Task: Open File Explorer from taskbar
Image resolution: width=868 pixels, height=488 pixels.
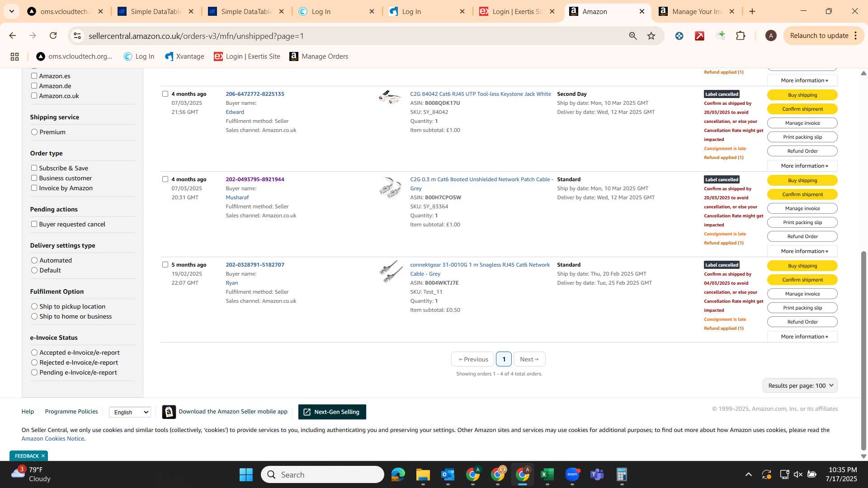Action: tap(423, 474)
